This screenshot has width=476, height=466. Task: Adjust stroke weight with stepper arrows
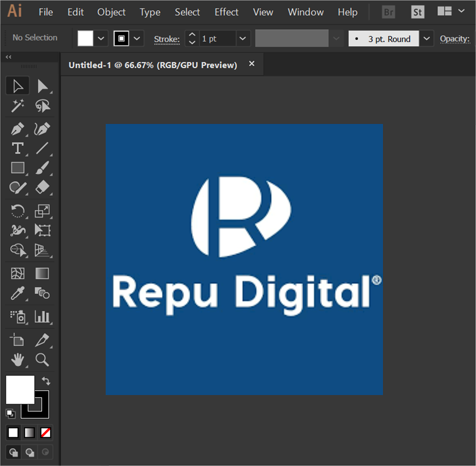[x=192, y=39]
